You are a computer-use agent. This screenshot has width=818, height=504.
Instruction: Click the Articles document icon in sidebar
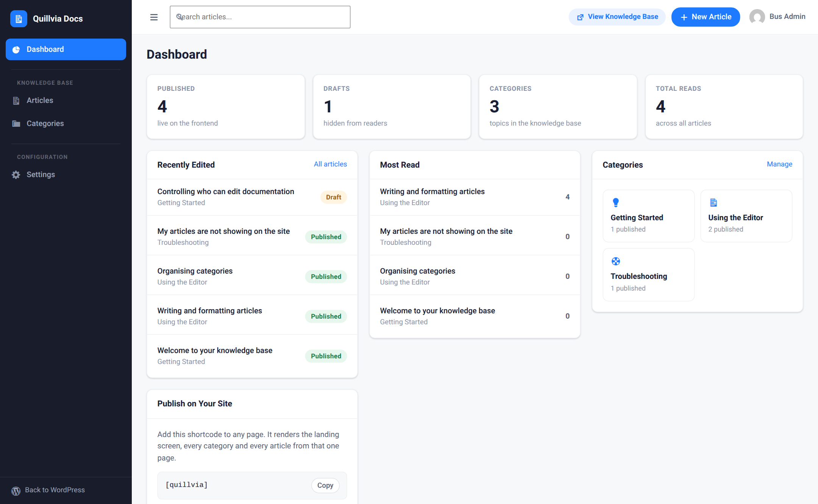16,101
